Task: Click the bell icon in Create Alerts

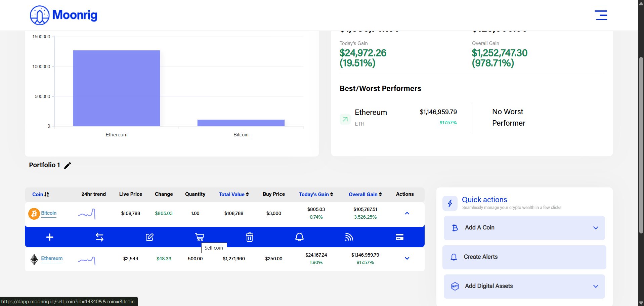Action: pos(454,257)
